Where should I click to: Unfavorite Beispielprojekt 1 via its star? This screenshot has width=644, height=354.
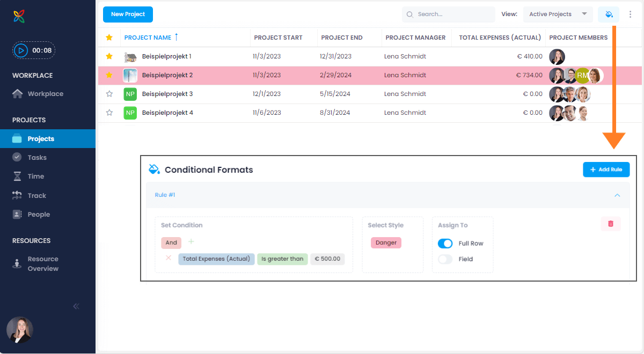(x=109, y=56)
